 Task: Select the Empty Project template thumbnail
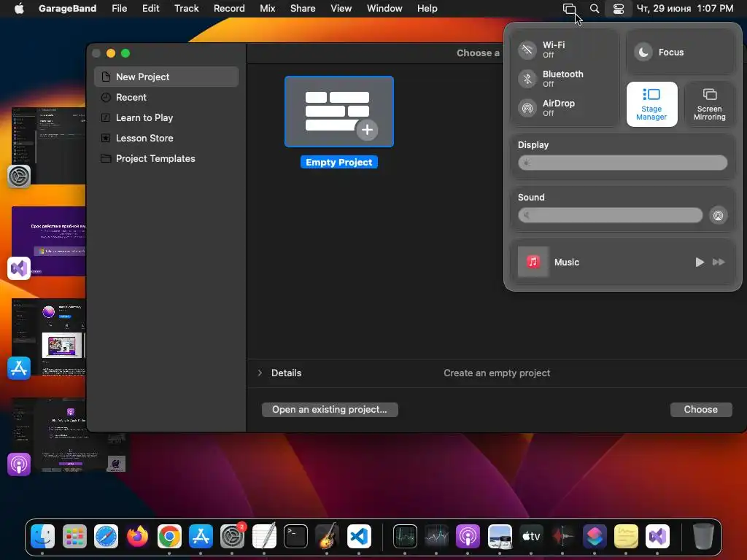pos(338,112)
